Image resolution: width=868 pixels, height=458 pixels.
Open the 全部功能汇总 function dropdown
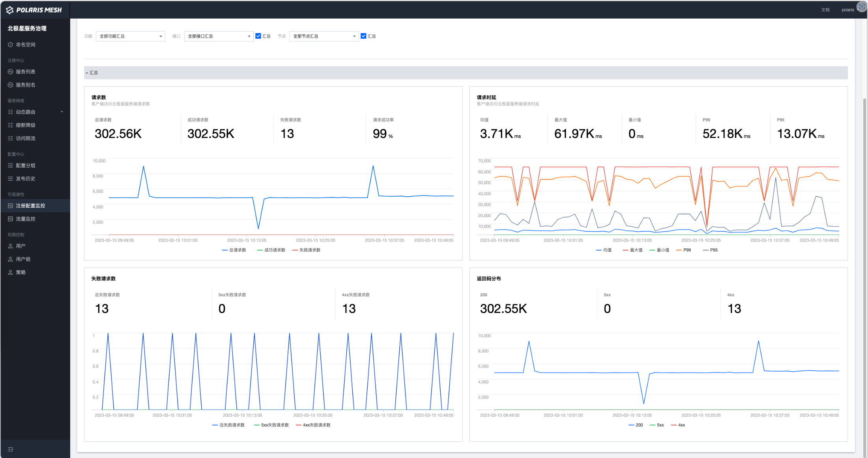pyautogui.click(x=130, y=36)
